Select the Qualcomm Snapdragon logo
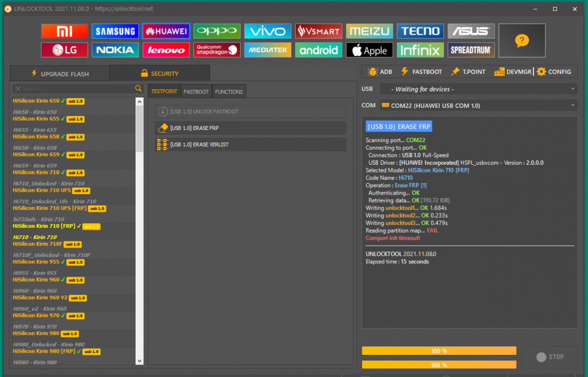The image size is (588, 377). pyautogui.click(x=217, y=50)
